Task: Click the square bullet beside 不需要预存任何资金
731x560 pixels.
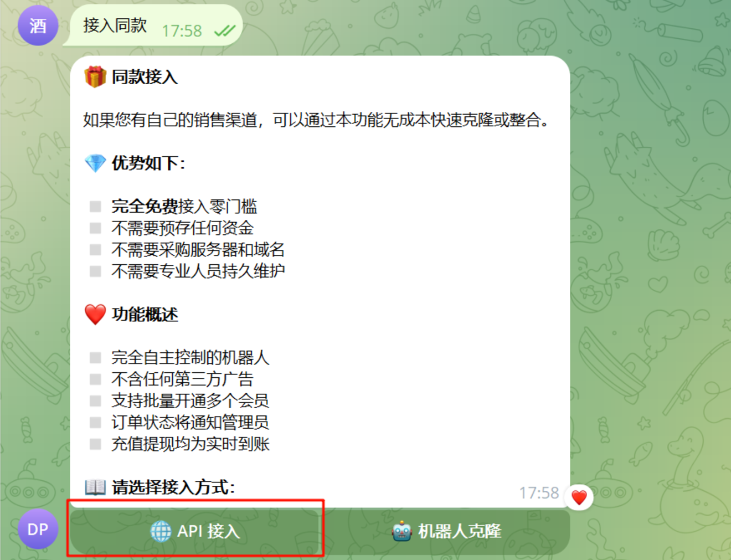Action: point(95,228)
